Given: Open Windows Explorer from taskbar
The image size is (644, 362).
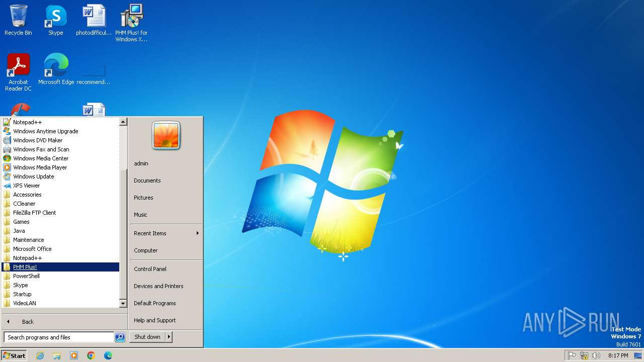Looking at the screenshot, I should pos(57,355).
